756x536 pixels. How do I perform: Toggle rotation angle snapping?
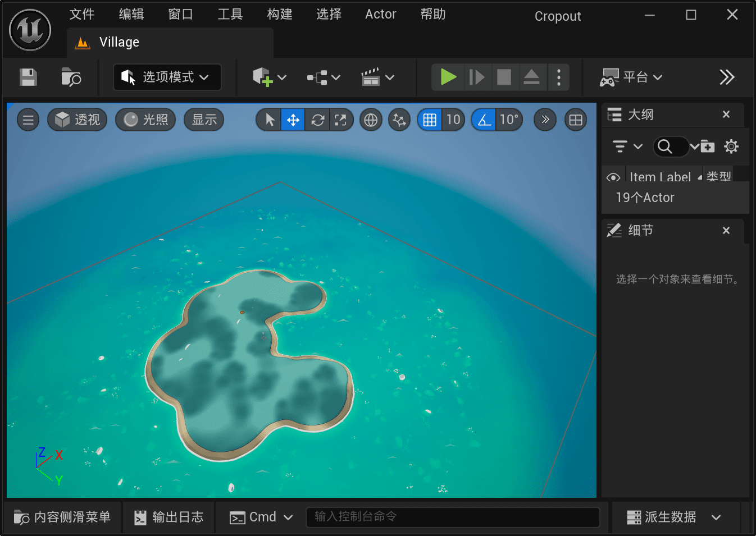tap(484, 120)
